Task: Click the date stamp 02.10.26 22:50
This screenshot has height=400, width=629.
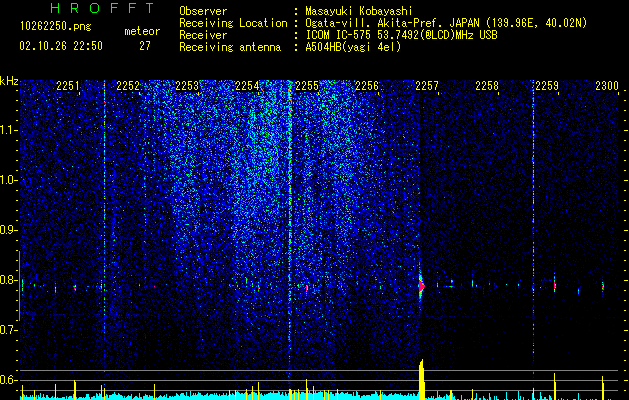Action: (x=61, y=46)
